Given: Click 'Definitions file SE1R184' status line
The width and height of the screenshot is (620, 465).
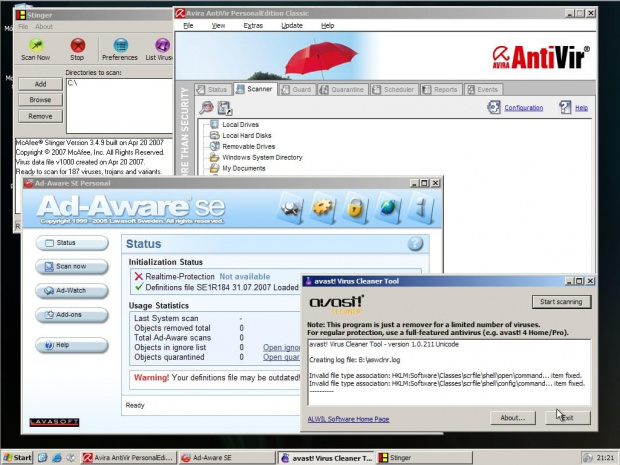Looking at the screenshot, I should point(217,287).
